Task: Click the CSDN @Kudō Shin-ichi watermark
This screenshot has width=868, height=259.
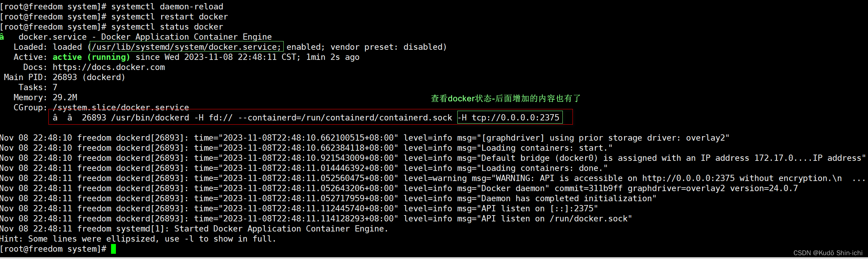Action: [828, 253]
